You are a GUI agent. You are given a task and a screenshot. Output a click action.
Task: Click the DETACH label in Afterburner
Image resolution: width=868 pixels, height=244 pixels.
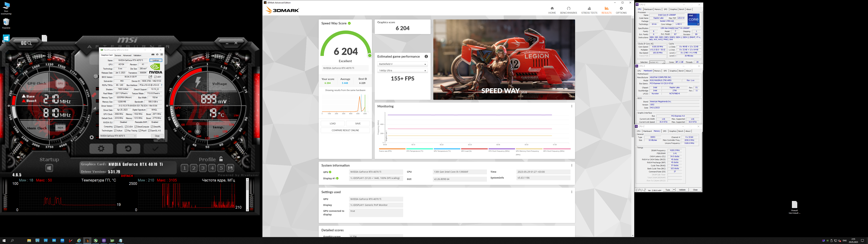point(127,176)
